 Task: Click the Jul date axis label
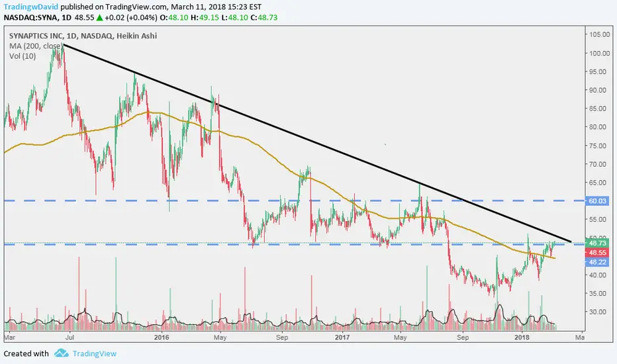click(70, 338)
